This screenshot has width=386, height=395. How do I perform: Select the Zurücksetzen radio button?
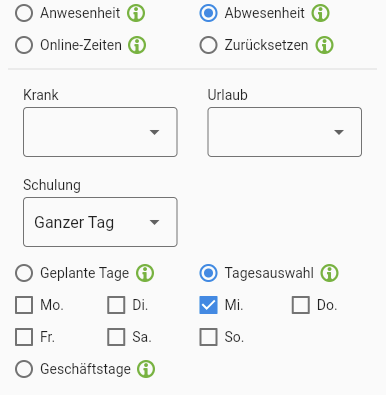(208, 45)
